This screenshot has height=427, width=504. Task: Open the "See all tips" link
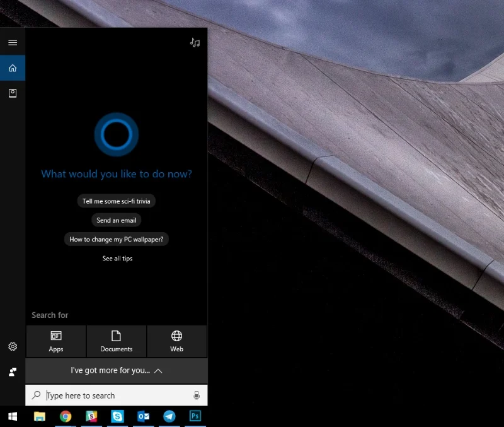click(117, 259)
